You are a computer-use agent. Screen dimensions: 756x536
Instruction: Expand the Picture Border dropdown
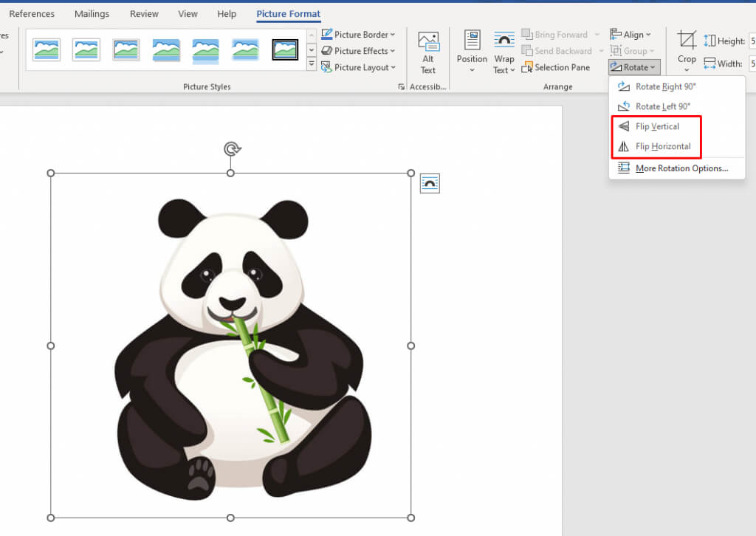(x=360, y=35)
